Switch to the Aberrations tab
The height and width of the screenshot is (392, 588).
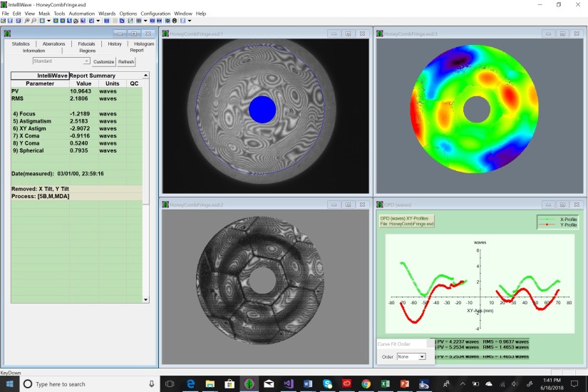coord(53,44)
